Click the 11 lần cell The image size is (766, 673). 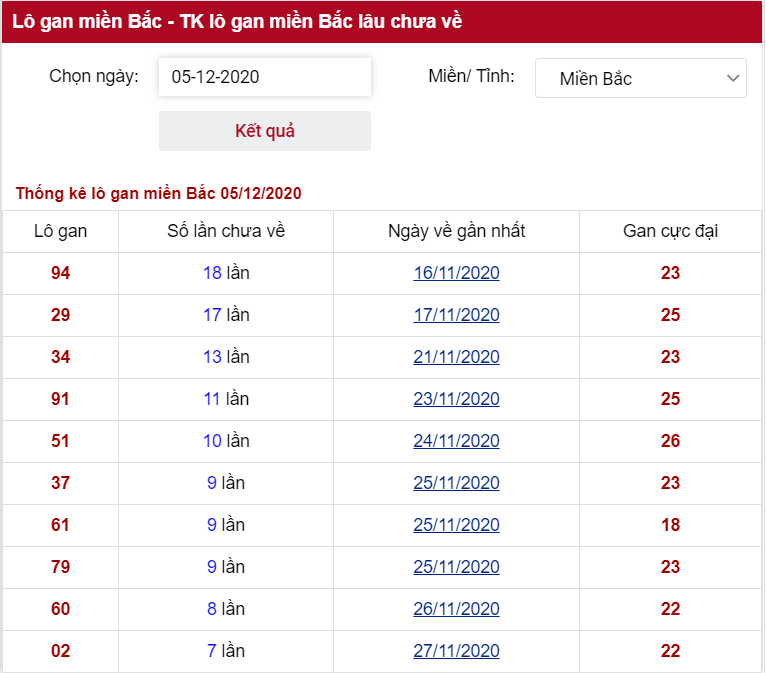(x=226, y=399)
